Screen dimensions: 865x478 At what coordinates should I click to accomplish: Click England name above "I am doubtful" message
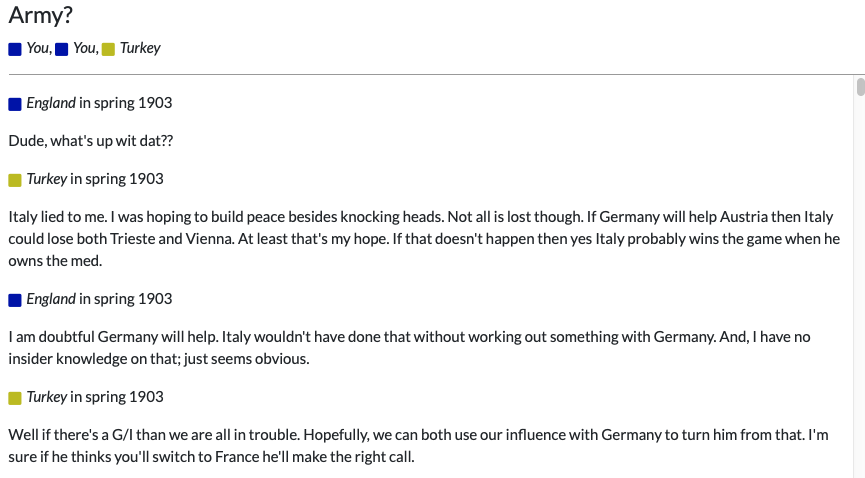(x=51, y=299)
